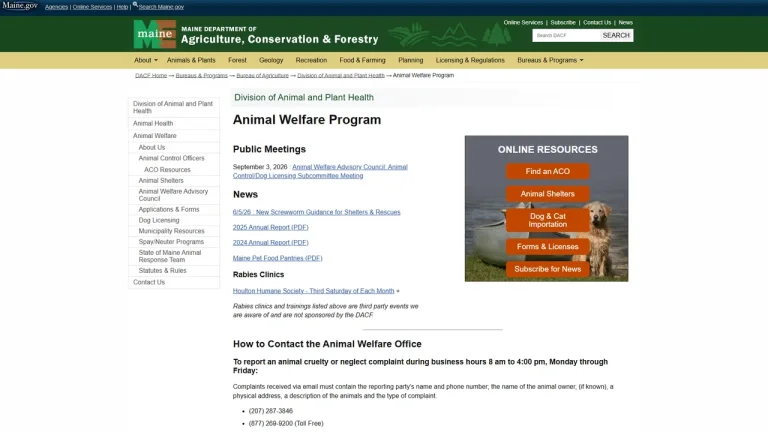768x432 pixels.
Task: Click Division of Animal and Plant Health breadcrumb
Action: pyautogui.click(x=340, y=75)
